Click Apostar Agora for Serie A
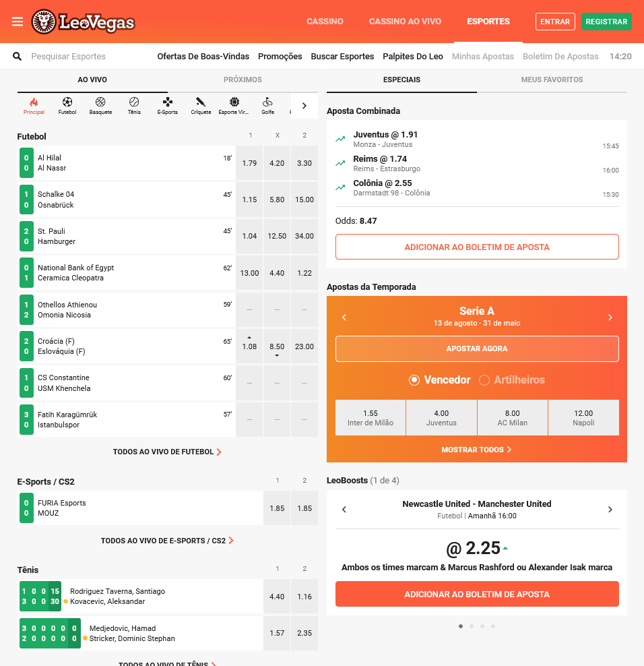 point(477,349)
